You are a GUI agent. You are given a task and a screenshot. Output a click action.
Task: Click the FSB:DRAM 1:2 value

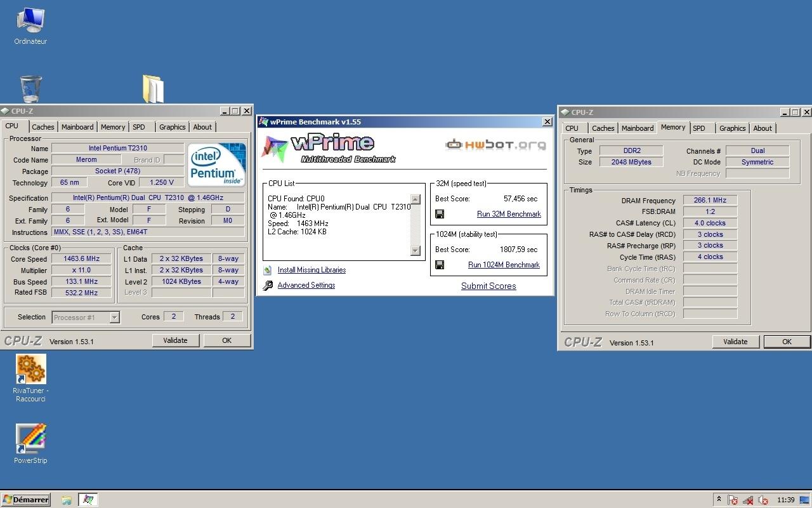(710, 211)
